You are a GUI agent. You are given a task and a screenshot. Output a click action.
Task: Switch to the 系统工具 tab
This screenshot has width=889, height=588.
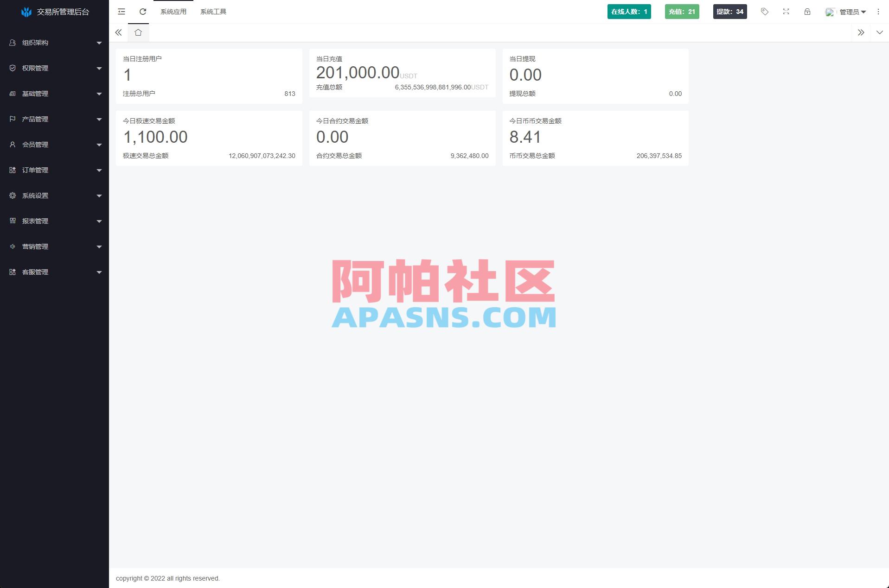point(214,12)
